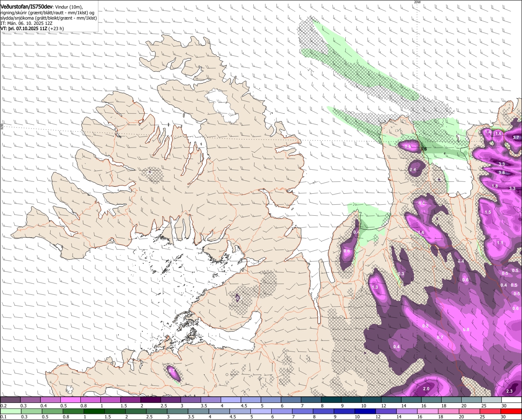Select bottom-row deep blue swatch between 10 and 12
Screen dimensions: 522x420
tap(365, 411)
